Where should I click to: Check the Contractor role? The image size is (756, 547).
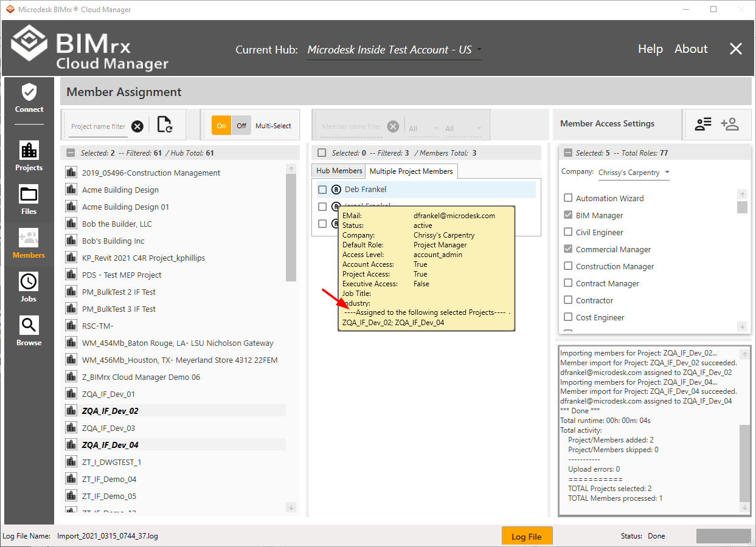coord(568,300)
